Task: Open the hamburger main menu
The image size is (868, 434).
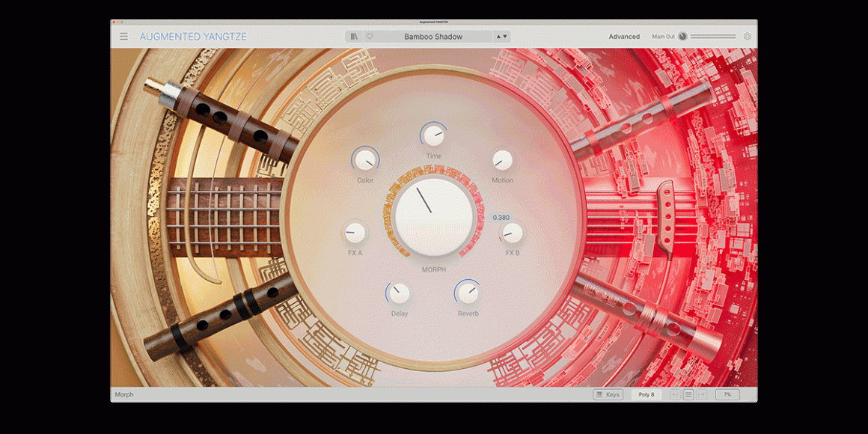Action: coord(123,37)
